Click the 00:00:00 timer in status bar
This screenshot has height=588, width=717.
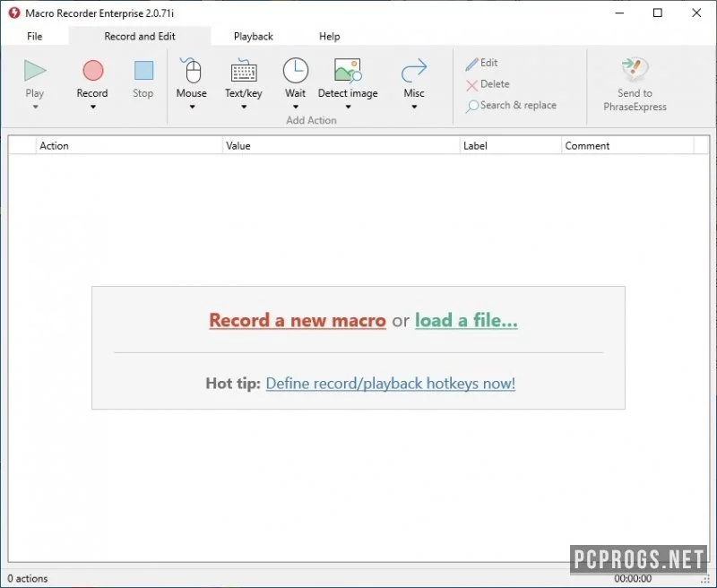pos(633,578)
